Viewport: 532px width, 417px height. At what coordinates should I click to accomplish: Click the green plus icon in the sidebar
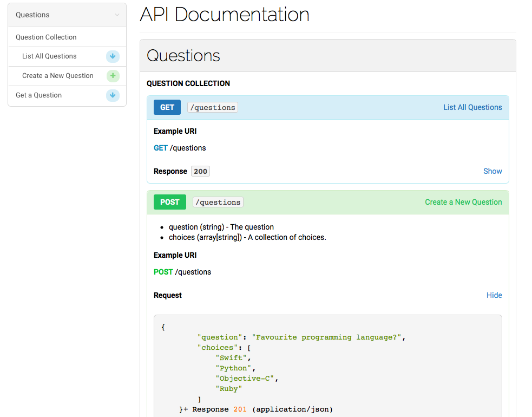tap(113, 76)
